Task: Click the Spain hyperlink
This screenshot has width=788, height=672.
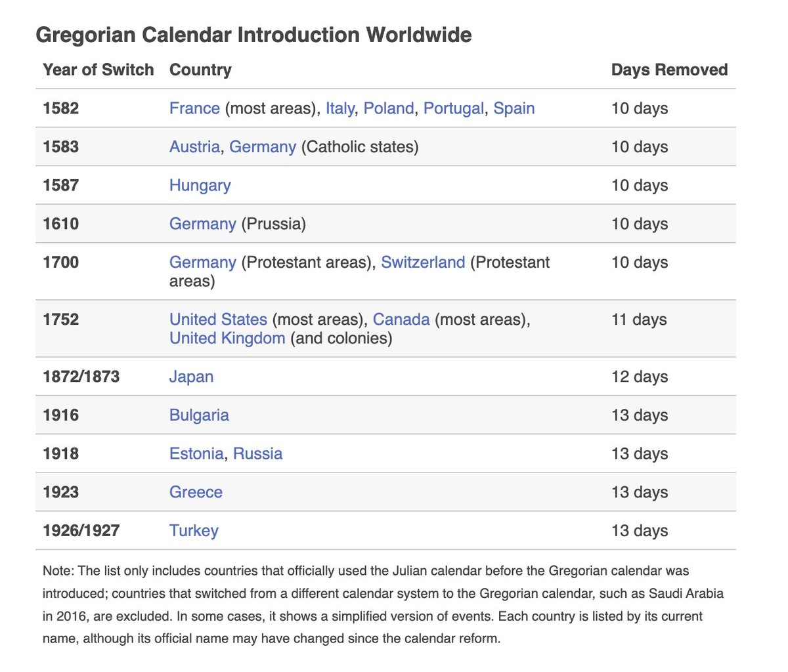Action: pos(514,108)
